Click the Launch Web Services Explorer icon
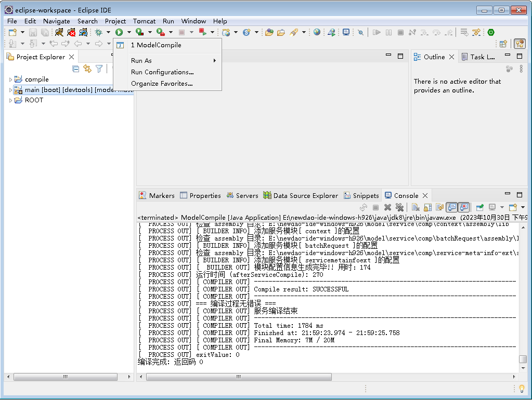 point(331,33)
